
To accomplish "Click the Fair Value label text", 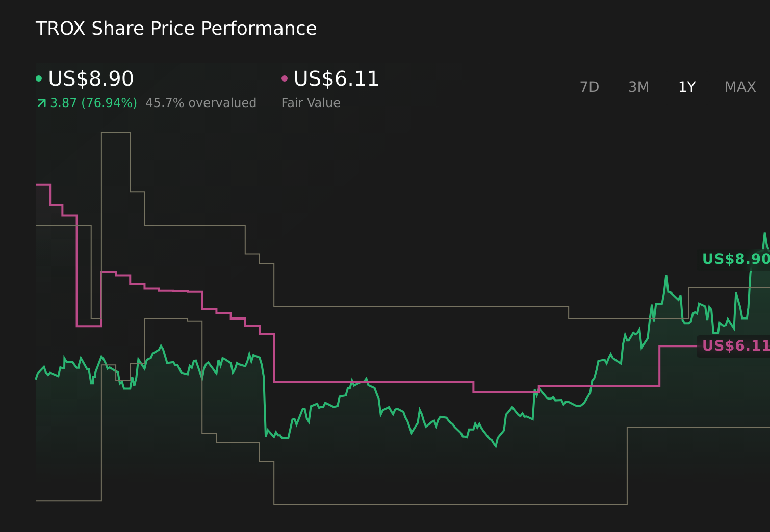I will pyautogui.click(x=310, y=102).
